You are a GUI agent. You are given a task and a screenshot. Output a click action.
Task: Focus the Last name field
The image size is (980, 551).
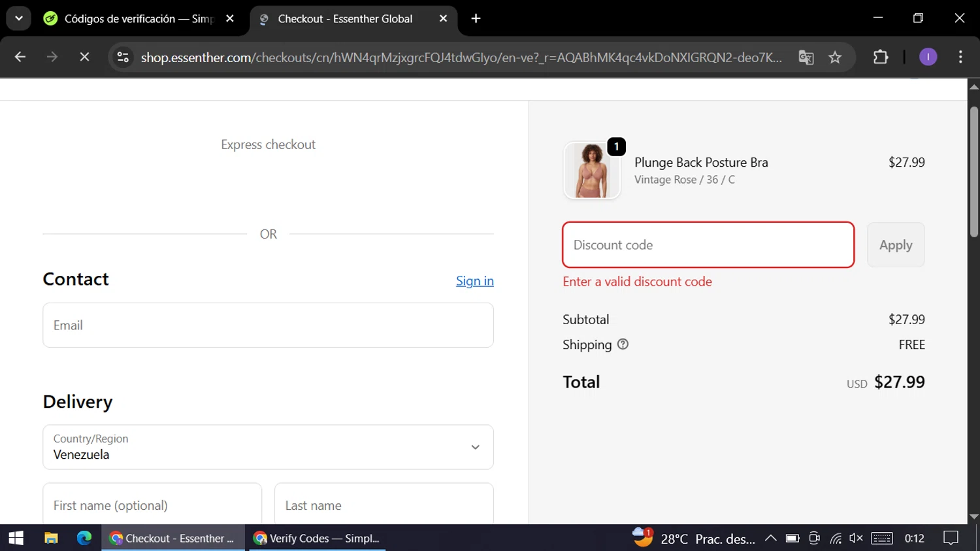[384, 505]
